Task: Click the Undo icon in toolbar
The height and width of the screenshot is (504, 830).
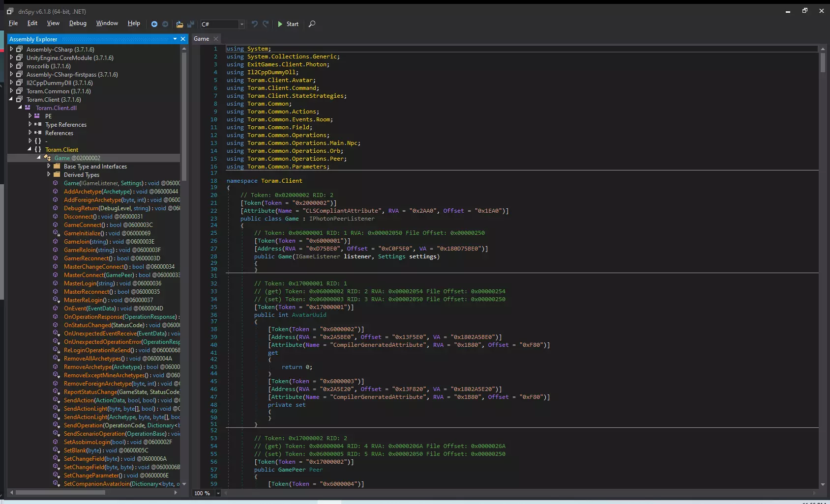Action: tap(254, 24)
